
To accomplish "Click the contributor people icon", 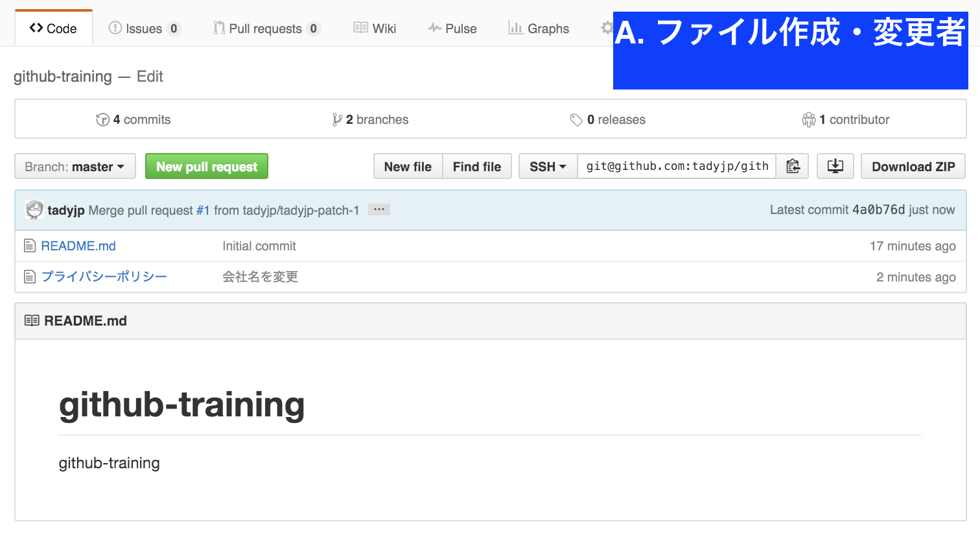I will (809, 119).
